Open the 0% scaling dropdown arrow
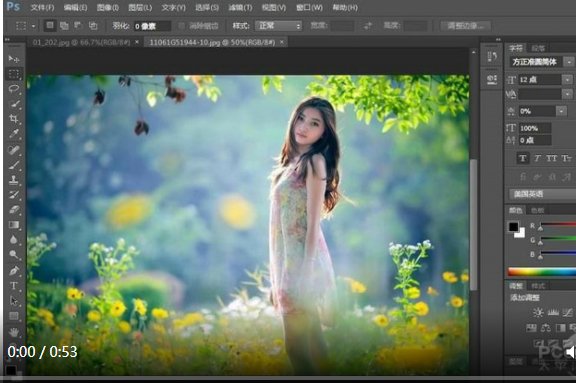Viewport: 576px width, 383px height. tap(561, 111)
